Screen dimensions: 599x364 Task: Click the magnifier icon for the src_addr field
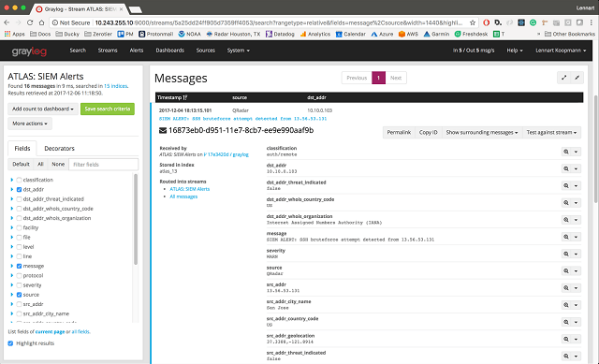tap(566, 288)
